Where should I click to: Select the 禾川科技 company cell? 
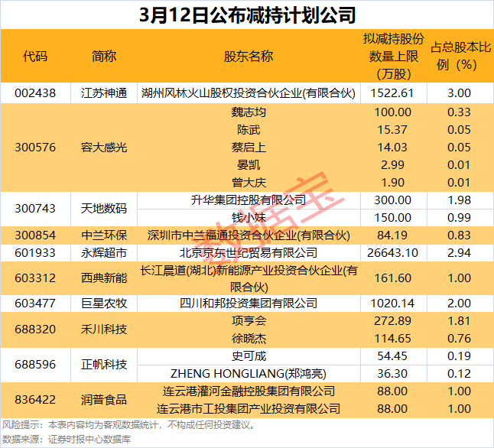tap(104, 330)
